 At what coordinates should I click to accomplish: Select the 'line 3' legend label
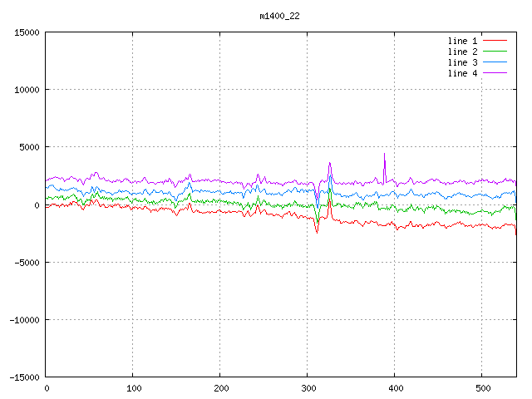point(462,62)
